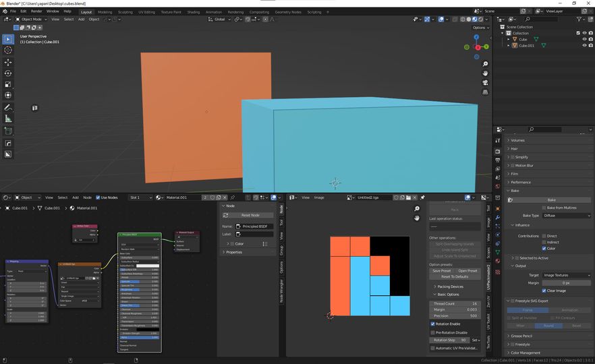595x364 pixels.
Task: Open Global transform orientation dropdown
Action: tap(219, 20)
